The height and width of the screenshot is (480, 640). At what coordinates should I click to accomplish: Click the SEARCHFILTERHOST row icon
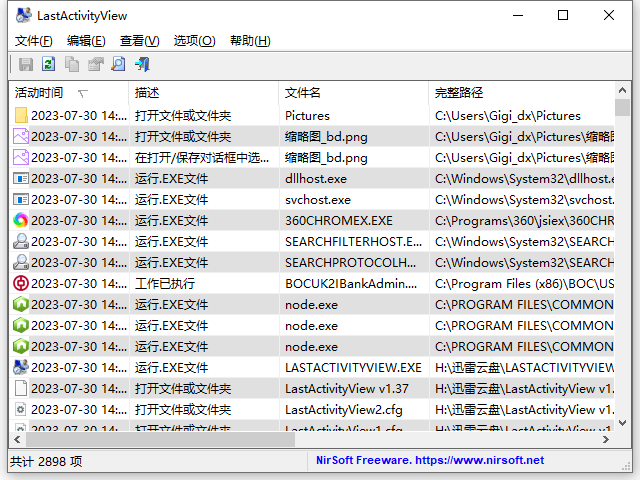pyautogui.click(x=21, y=241)
